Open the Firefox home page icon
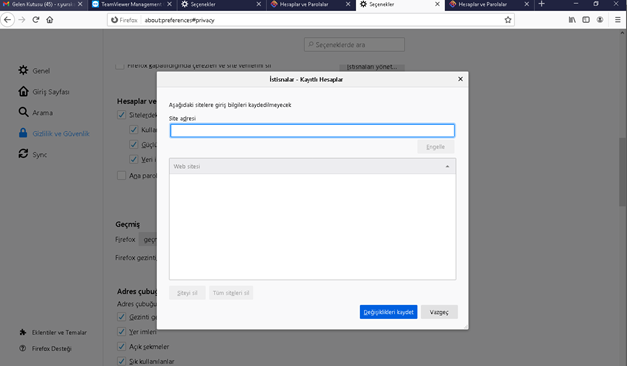This screenshot has height=366, width=627. [x=50, y=20]
